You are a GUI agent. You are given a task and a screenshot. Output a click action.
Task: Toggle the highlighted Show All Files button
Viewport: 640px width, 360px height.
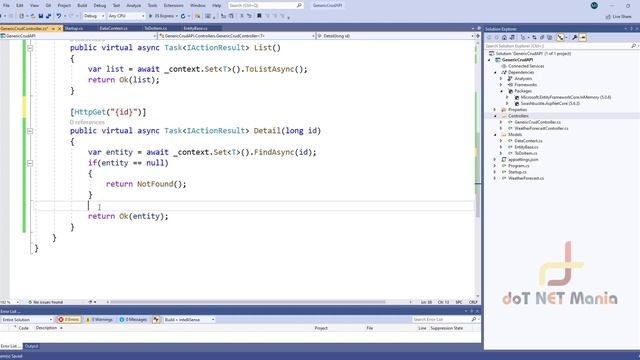(x=560, y=38)
